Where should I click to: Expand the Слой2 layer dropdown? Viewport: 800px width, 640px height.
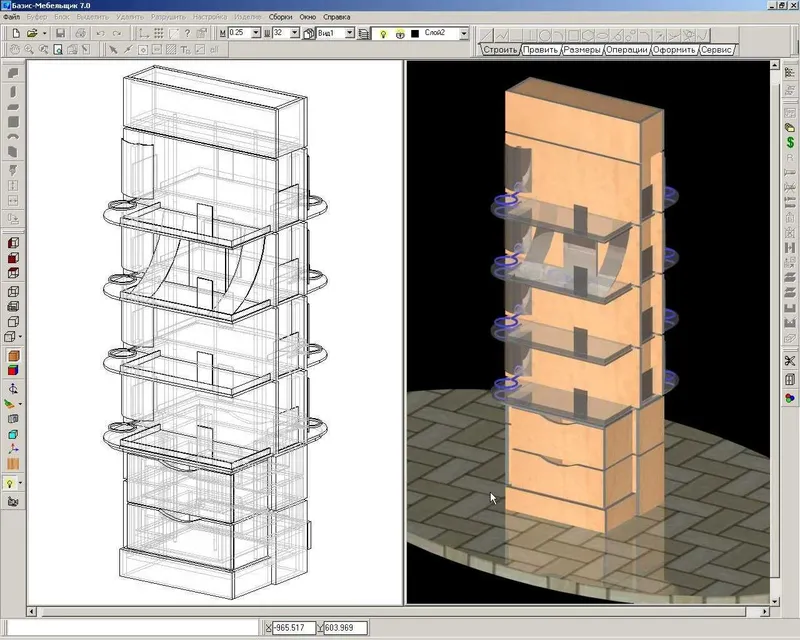pyautogui.click(x=464, y=34)
